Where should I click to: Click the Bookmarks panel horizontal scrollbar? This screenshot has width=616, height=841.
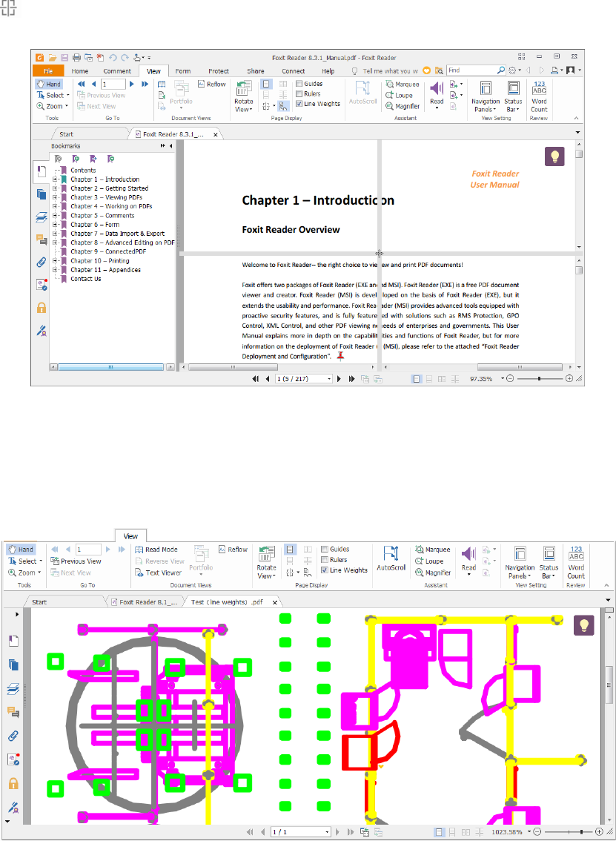point(111,367)
